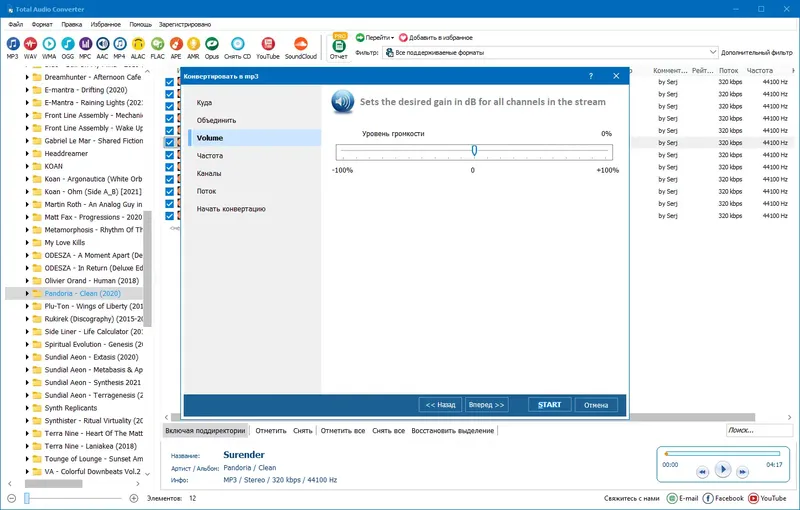Click Отметить все button
800x510 pixels.
click(x=343, y=430)
